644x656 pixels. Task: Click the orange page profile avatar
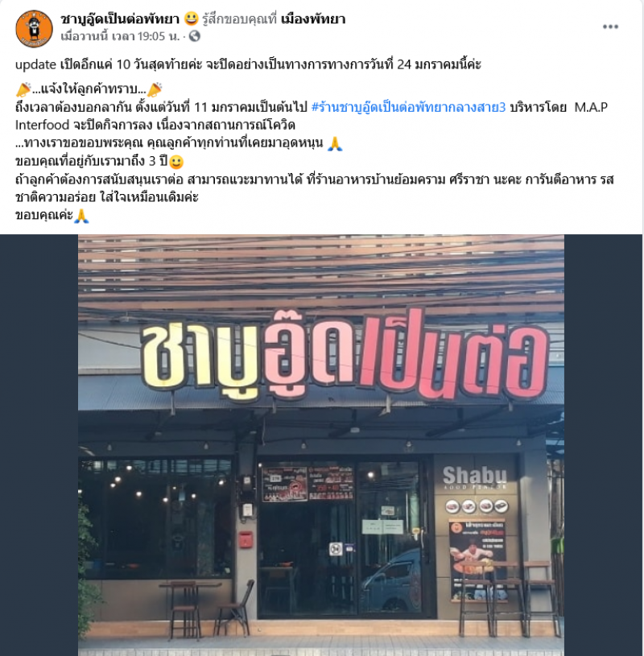click(35, 28)
